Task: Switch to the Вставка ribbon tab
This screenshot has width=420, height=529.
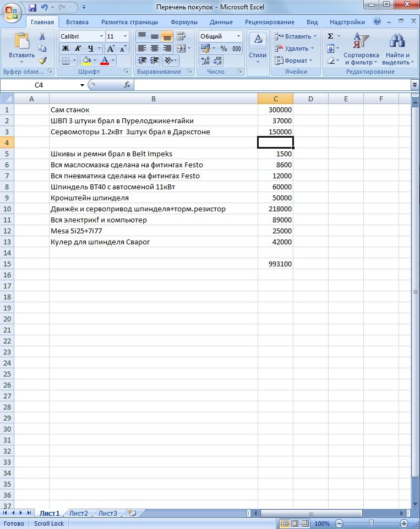Action: (x=77, y=22)
